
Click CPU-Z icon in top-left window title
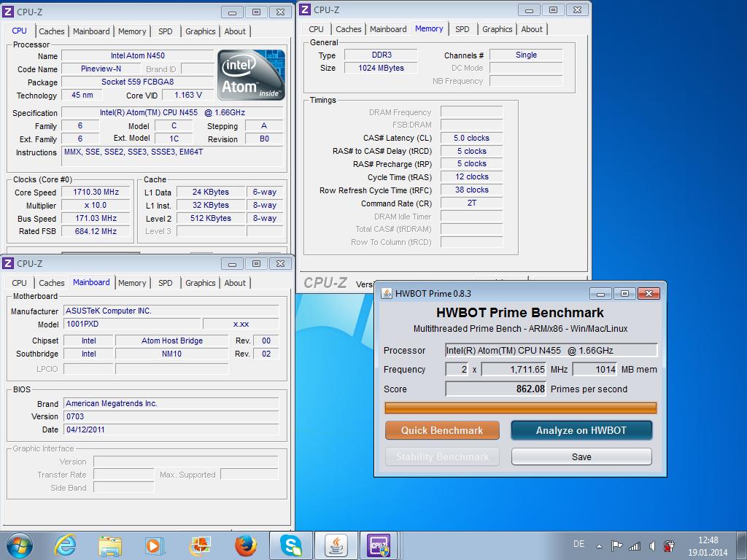(x=8, y=12)
